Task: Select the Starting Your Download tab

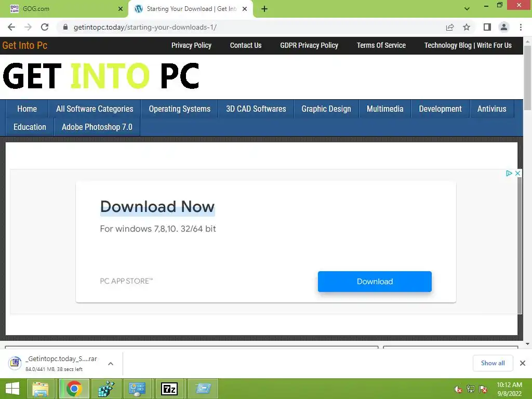Action: (191, 9)
